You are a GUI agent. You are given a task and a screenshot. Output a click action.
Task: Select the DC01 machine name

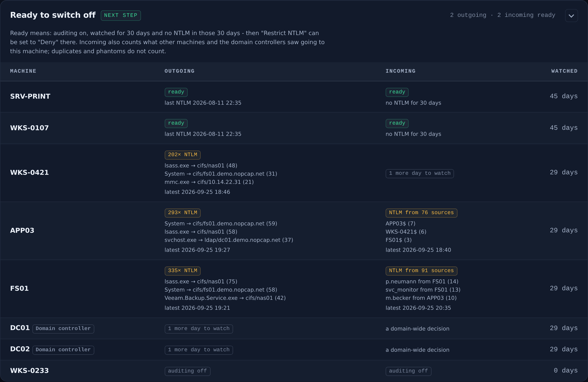20,328
